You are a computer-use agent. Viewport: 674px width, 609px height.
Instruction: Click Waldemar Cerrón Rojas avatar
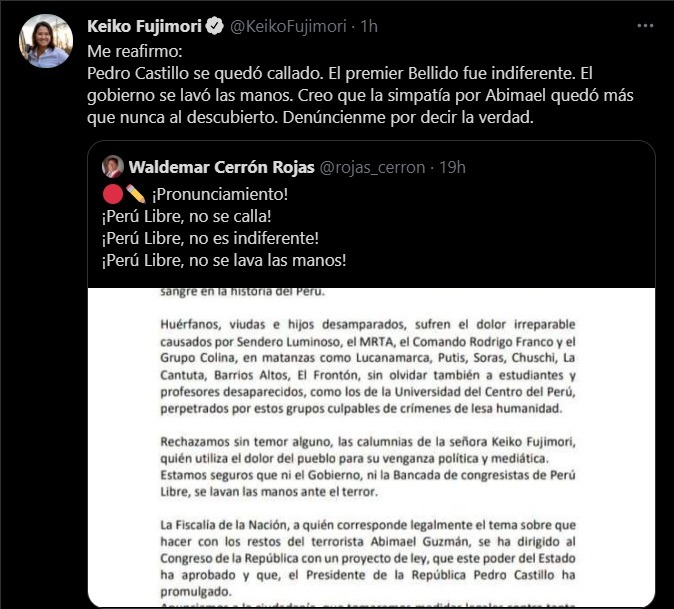coord(113,167)
